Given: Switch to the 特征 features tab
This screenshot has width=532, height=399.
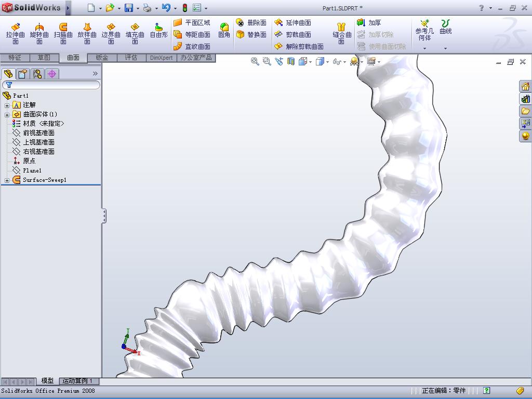Looking at the screenshot, I should point(15,58).
